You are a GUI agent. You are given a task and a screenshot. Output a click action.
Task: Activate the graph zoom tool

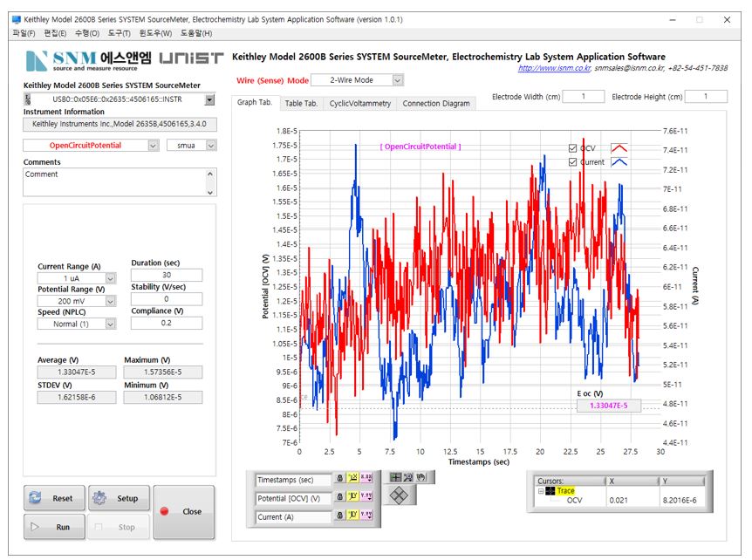(407, 477)
